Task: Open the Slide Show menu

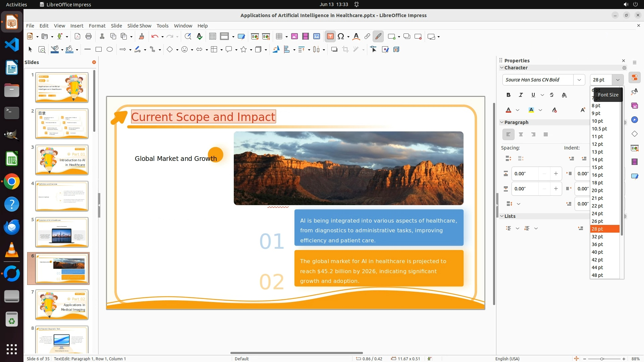Action: click(x=139, y=26)
